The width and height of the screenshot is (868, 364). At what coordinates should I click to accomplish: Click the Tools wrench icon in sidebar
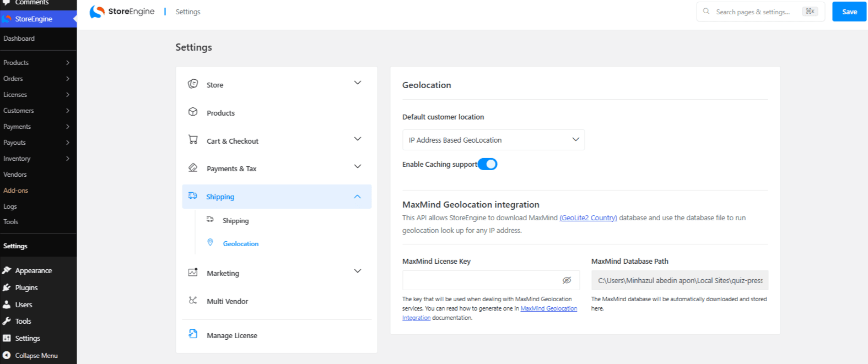pyautogui.click(x=7, y=321)
